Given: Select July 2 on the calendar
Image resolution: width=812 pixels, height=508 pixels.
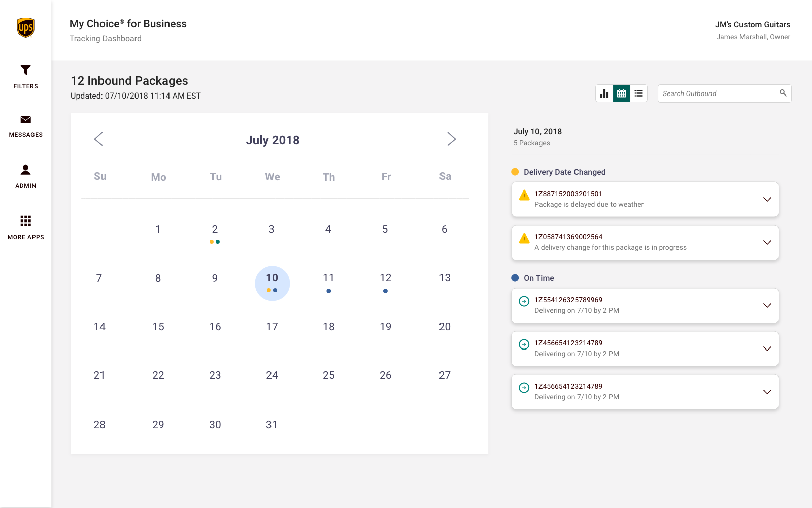Looking at the screenshot, I should coord(215,229).
